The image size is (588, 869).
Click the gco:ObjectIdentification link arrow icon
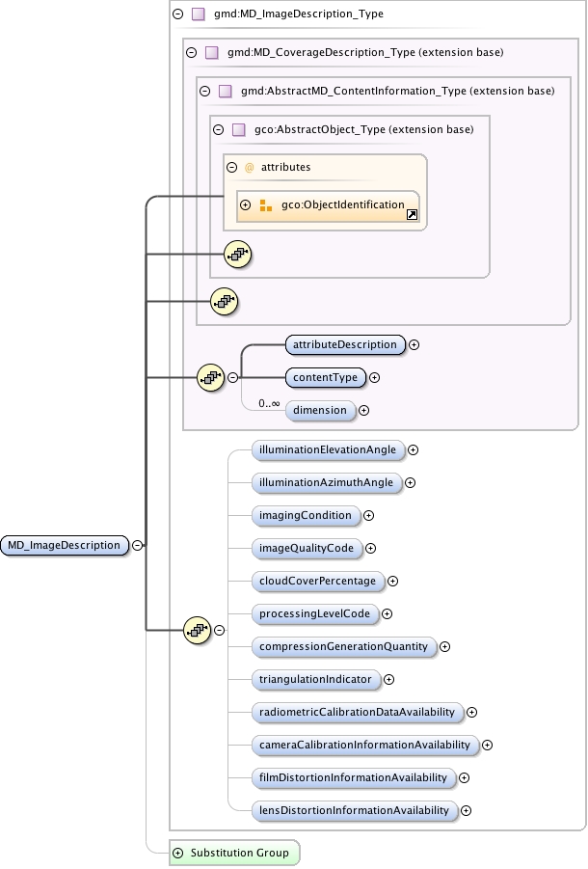412,214
